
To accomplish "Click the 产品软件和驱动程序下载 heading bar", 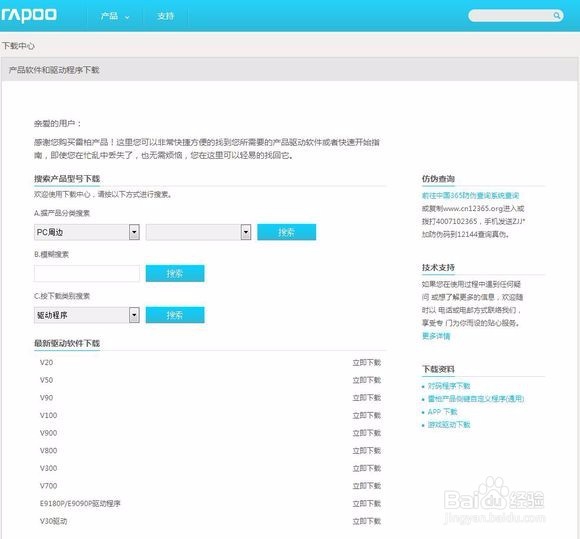I will 289,70.
